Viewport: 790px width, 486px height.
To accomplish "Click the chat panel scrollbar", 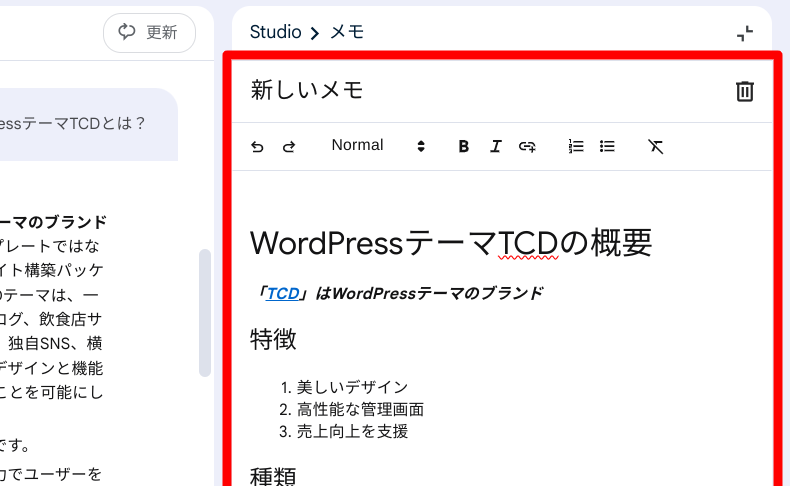I will pos(205,312).
